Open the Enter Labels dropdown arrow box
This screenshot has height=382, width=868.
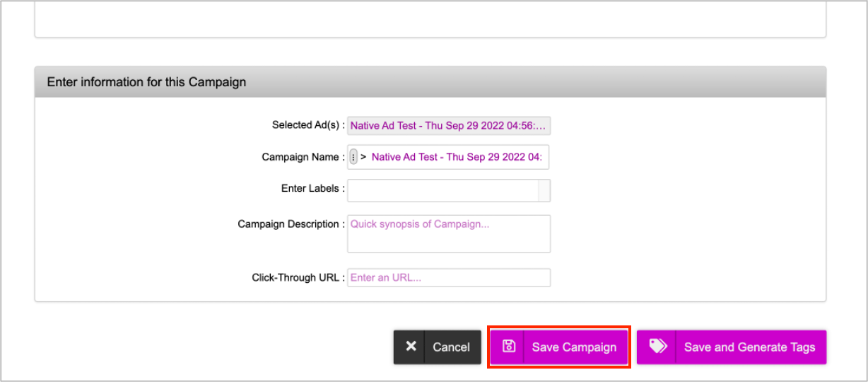pyautogui.click(x=544, y=190)
